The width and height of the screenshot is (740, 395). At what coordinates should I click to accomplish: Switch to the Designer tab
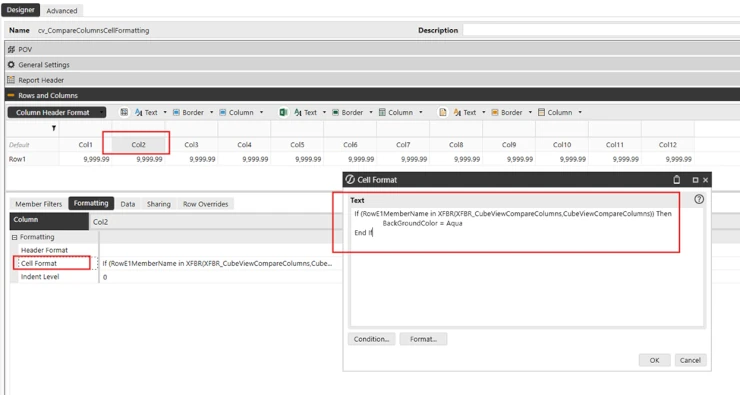pyautogui.click(x=20, y=10)
